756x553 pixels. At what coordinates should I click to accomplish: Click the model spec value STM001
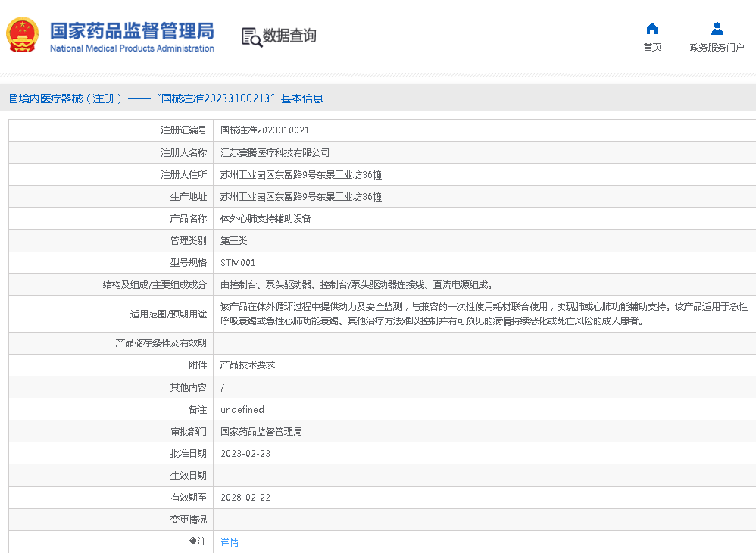pyautogui.click(x=238, y=263)
